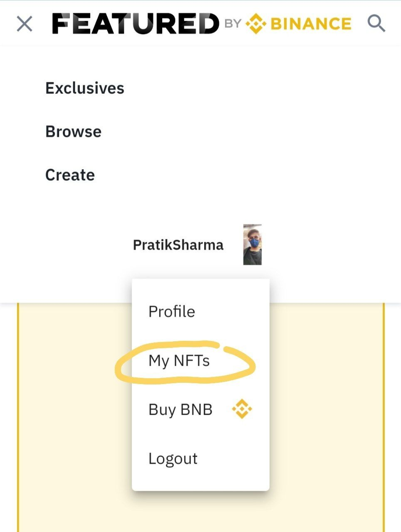This screenshot has width=401, height=532.
Task: Click the small BY text in header
Action: click(x=233, y=24)
